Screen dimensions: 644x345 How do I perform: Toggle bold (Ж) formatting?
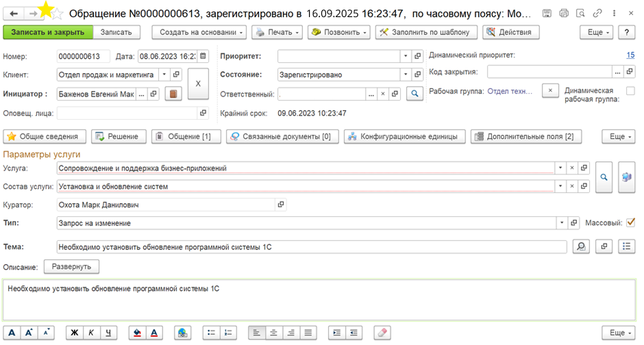pos(75,333)
